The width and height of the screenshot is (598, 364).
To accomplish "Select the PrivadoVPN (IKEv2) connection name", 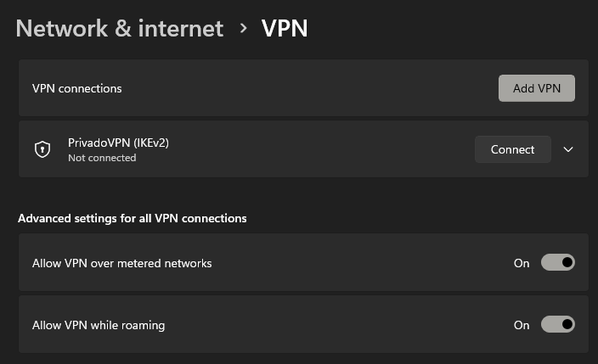I will coord(118,143).
